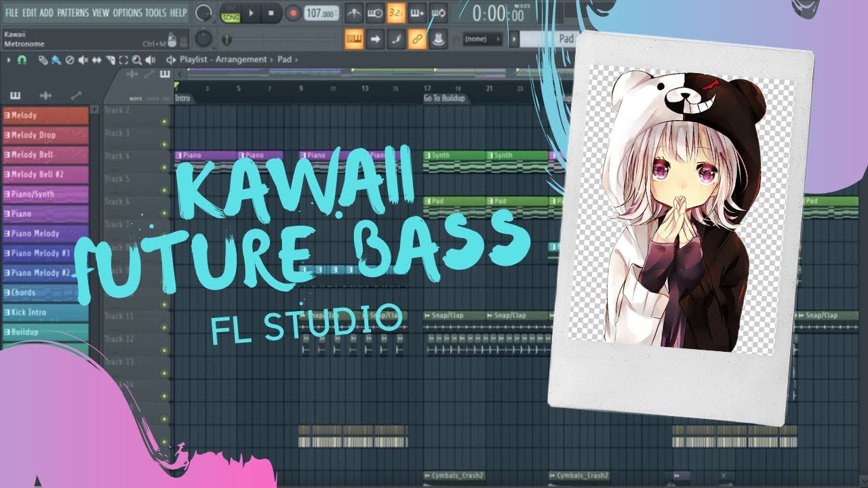The width and height of the screenshot is (868, 488).
Task: Click the Intro timeline marker
Action: tap(182, 98)
